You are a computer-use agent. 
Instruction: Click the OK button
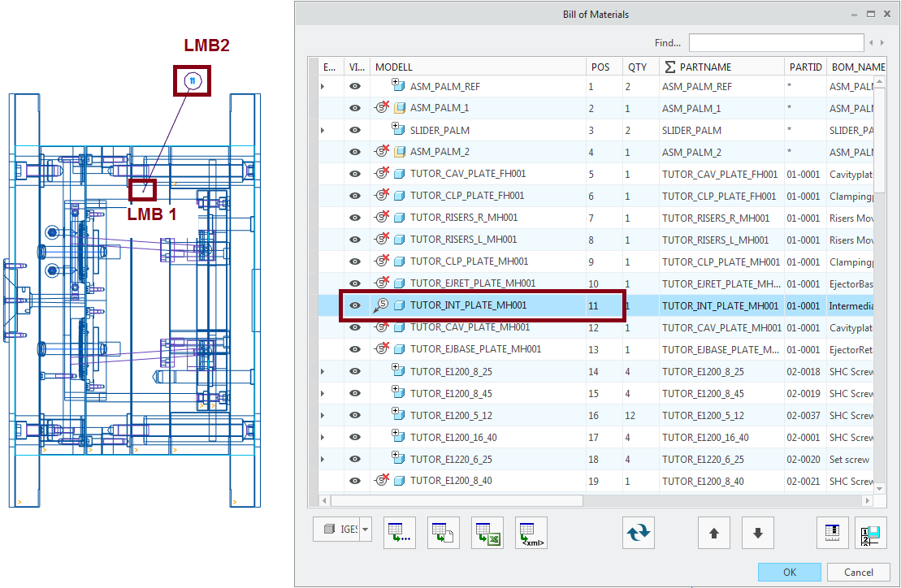click(x=790, y=572)
